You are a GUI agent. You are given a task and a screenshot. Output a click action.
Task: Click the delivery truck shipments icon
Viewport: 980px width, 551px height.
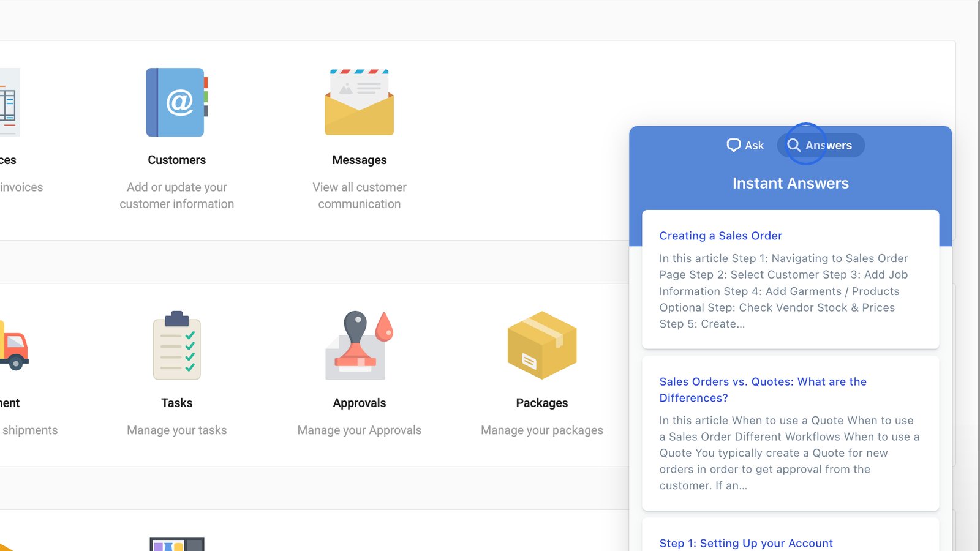coord(14,347)
